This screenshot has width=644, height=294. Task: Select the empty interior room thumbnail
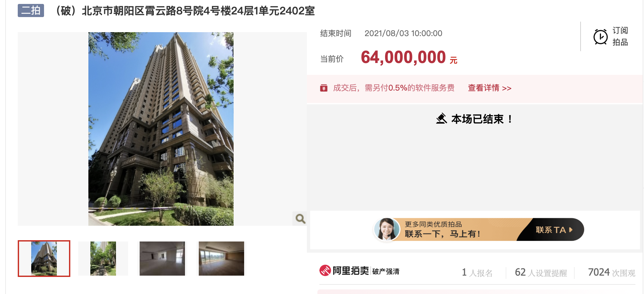tap(162, 259)
